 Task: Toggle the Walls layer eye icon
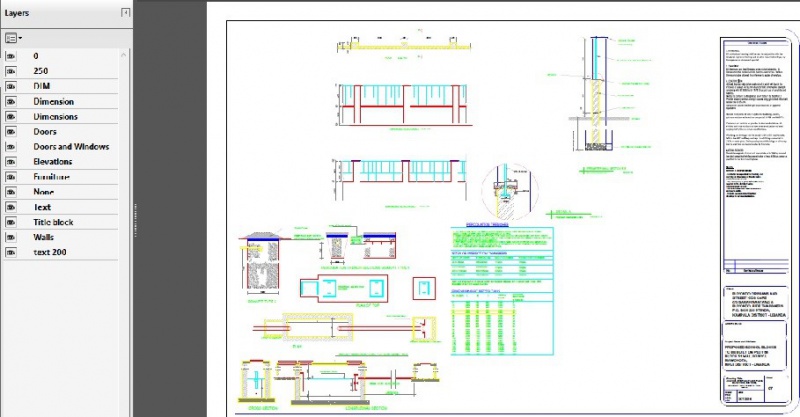[11, 237]
